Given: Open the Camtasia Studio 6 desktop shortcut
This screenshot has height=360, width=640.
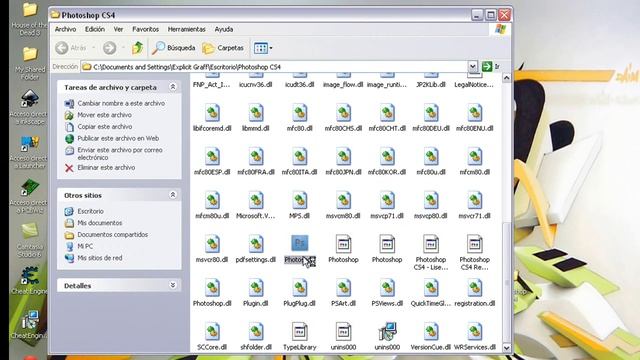Looking at the screenshot, I should 30,240.
